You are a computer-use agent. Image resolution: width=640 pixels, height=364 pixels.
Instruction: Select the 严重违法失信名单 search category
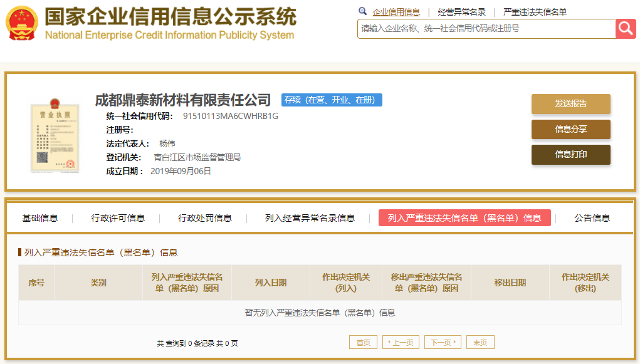(x=535, y=13)
